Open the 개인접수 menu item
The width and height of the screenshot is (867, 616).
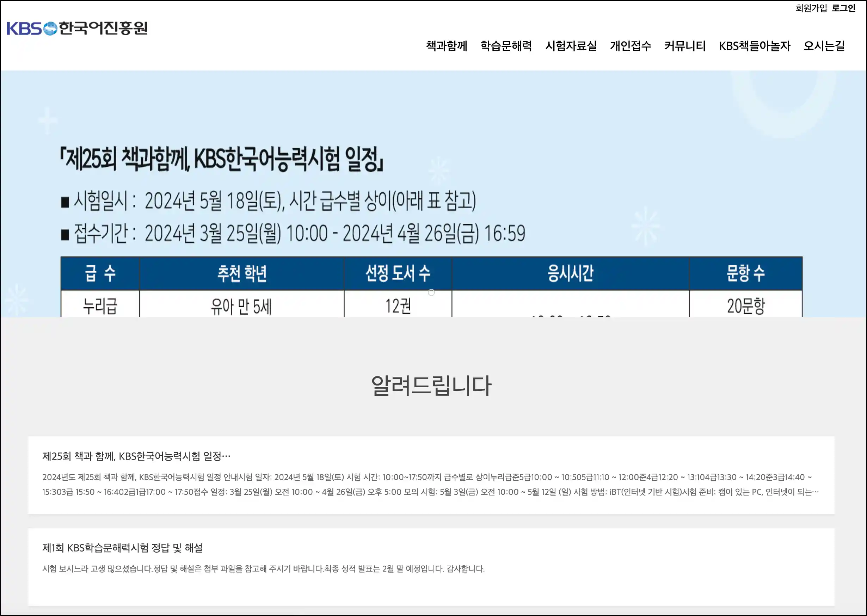click(x=631, y=46)
